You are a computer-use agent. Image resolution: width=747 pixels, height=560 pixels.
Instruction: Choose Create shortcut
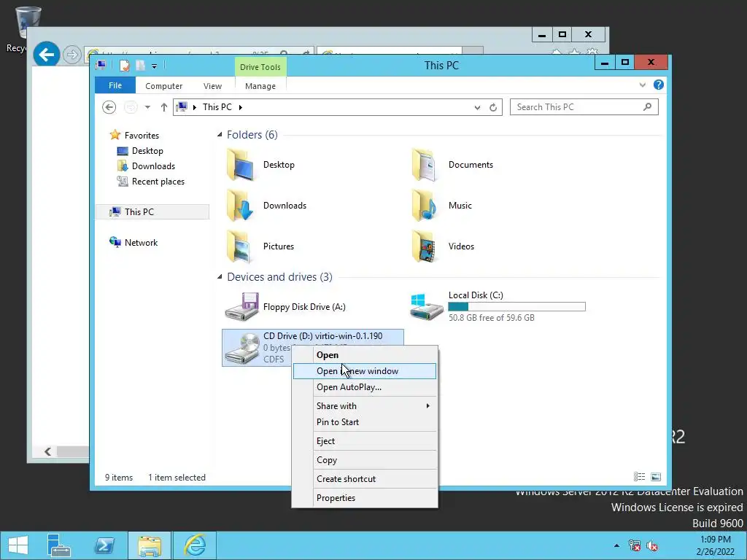coord(365,479)
